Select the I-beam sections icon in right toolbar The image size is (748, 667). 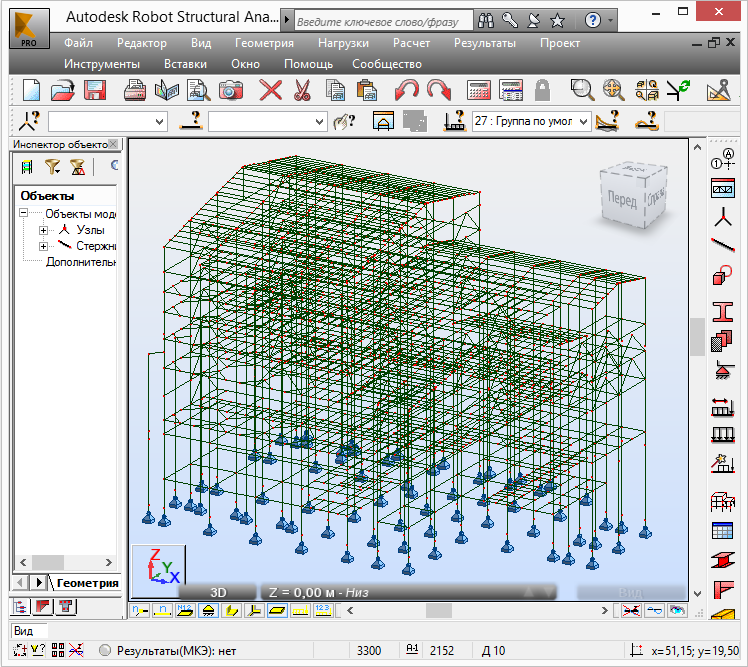pos(722,310)
